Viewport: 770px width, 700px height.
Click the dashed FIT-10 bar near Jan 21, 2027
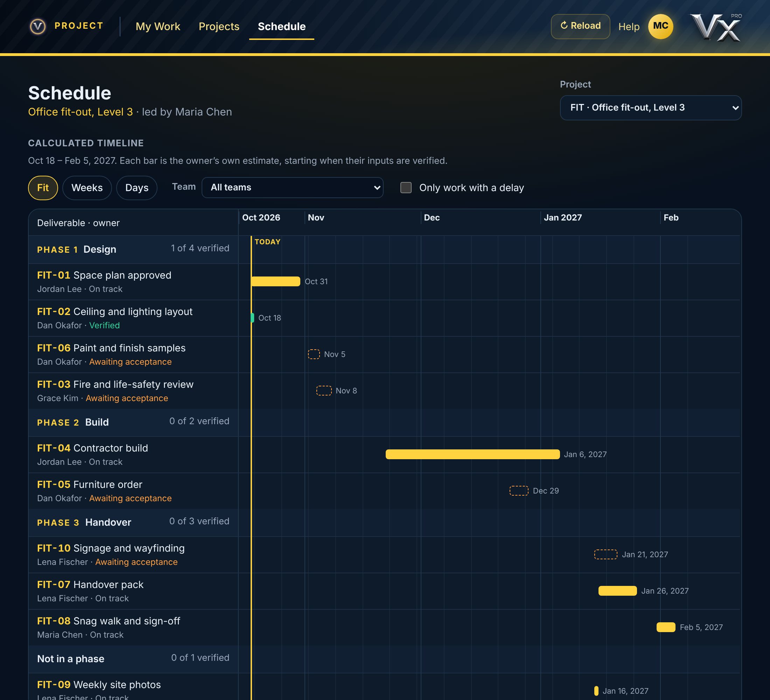click(606, 554)
